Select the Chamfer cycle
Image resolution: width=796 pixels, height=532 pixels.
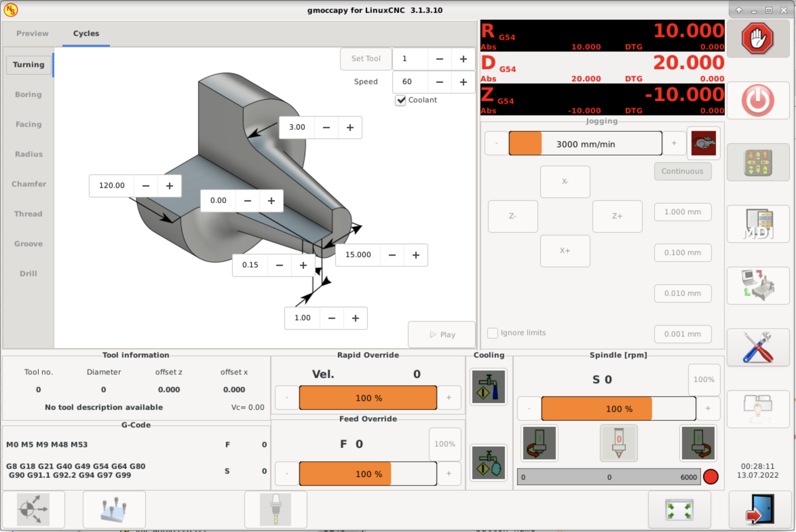tap(29, 184)
